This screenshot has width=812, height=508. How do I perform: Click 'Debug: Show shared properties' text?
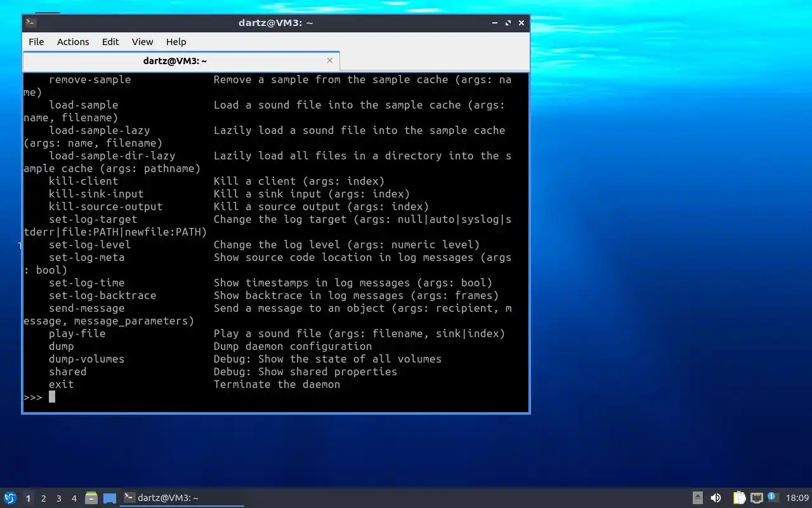click(x=306, y=371)
